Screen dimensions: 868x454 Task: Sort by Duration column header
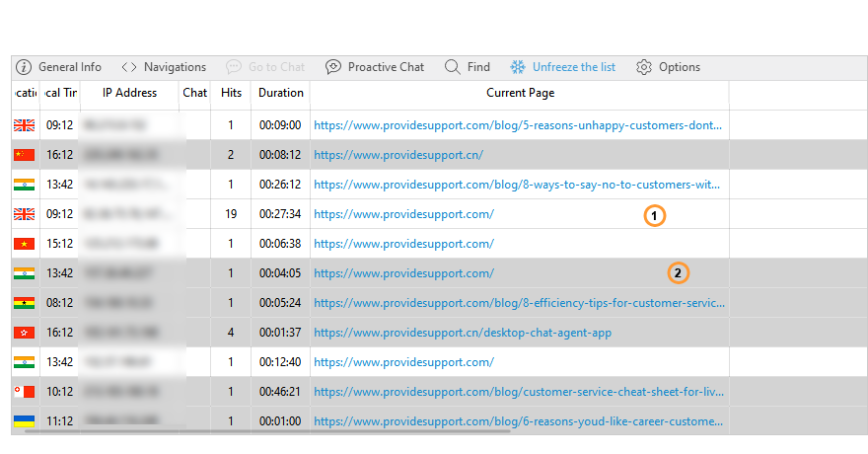(281, 94)
